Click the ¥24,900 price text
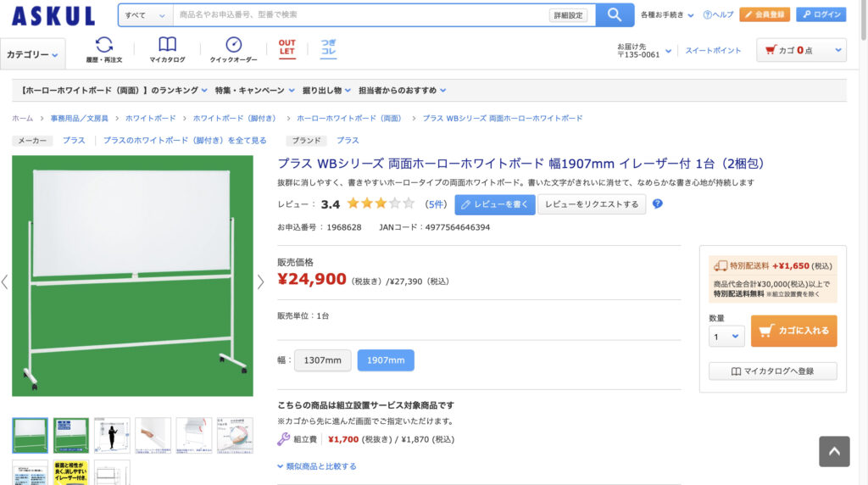 click(x=312, y=279)
